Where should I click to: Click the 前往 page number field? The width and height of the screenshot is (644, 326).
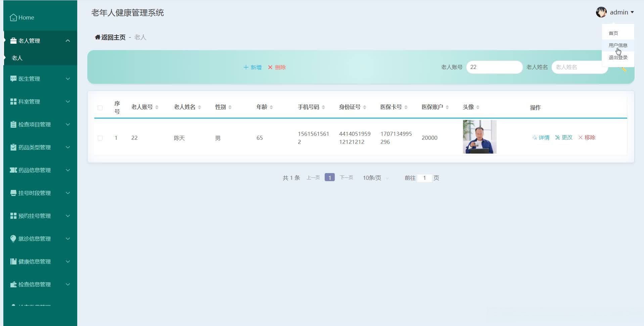pyautogui.click(x=424, y=178)
